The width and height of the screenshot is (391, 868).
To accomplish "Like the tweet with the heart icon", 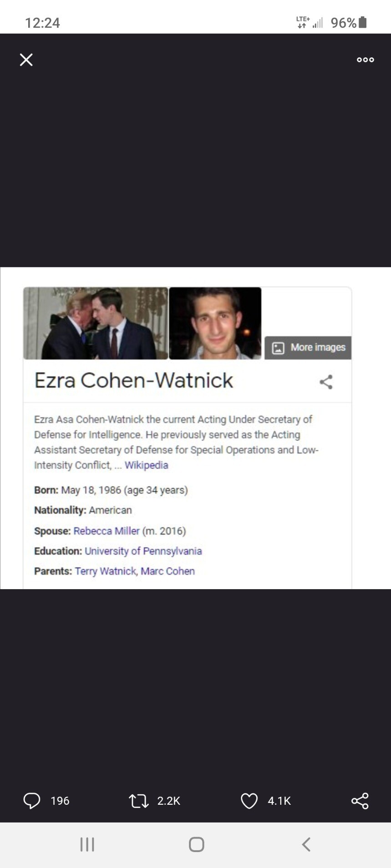I will click(249, 801).
